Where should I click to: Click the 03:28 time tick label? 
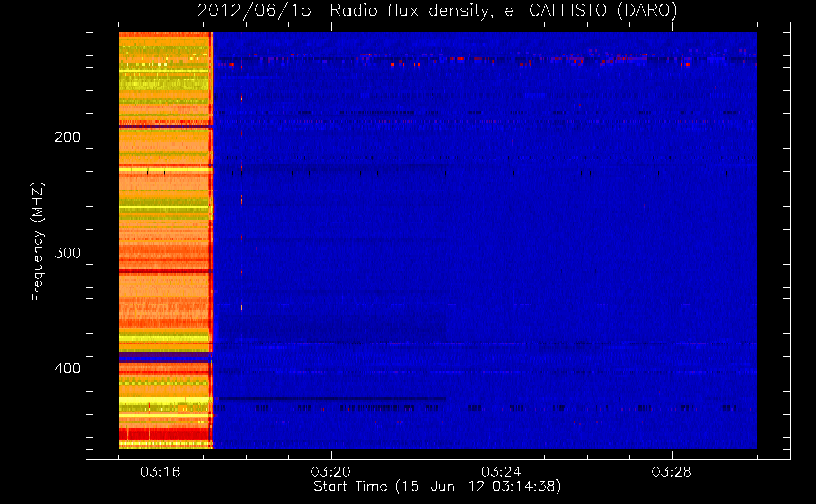pos(672,472)
